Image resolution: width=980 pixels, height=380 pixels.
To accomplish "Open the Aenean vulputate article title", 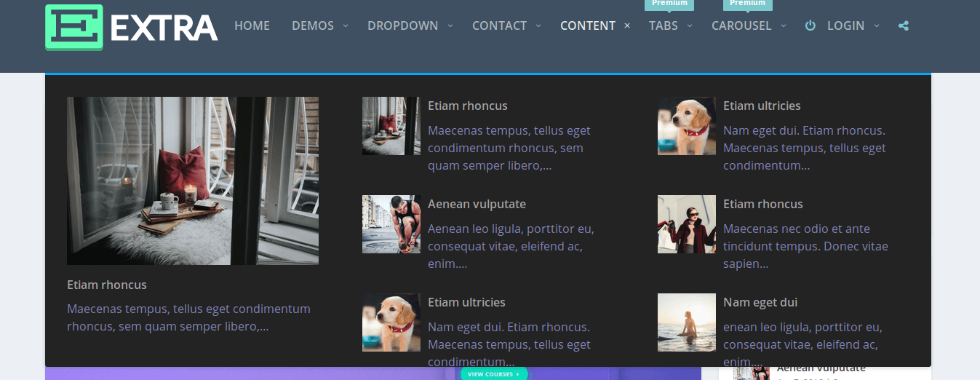I will [477, 205].
